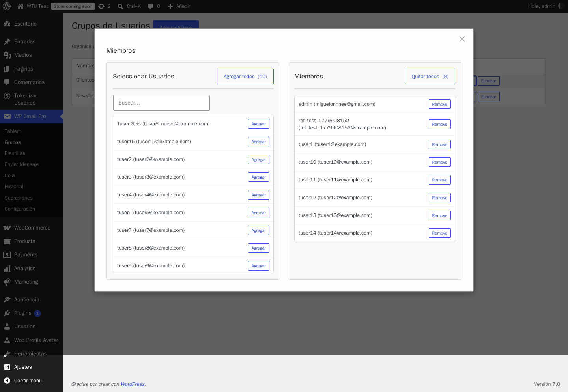Click Store coming soon badge
This screenshot has height=392, width=568.
point(73,6)
